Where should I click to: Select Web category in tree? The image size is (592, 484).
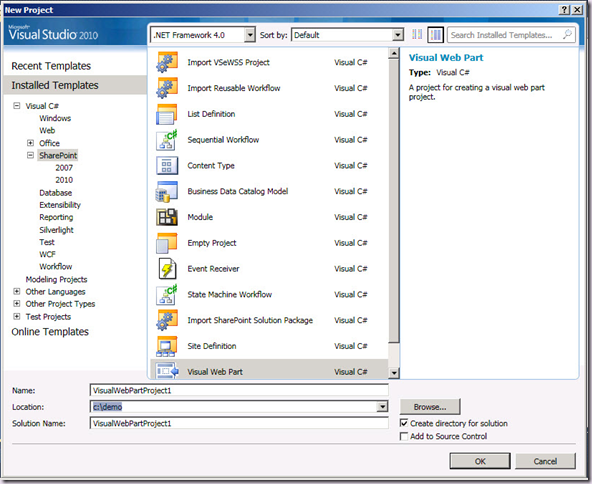(x=47, y=131)
